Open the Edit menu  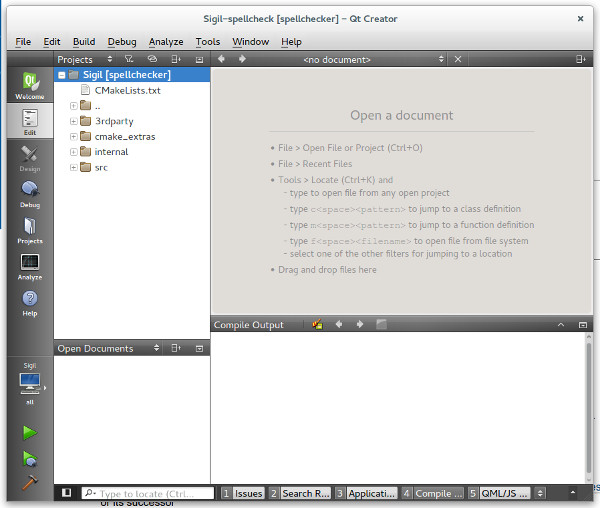52,41
